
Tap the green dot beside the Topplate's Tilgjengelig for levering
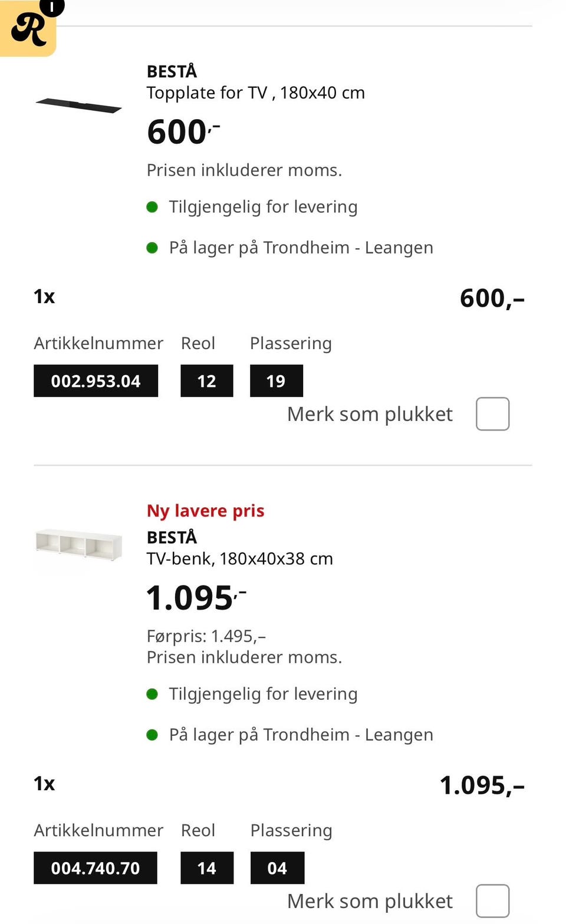click(x=152, y=207)
